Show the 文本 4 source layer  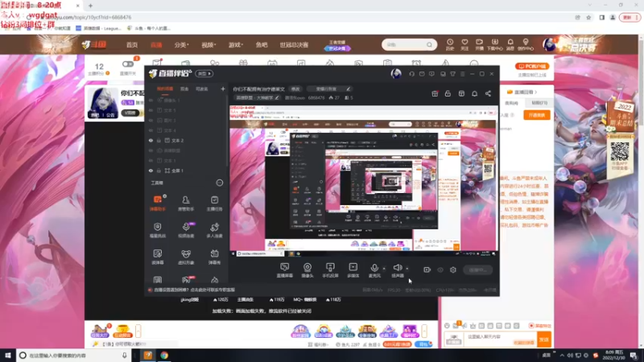tap(151, 130)
